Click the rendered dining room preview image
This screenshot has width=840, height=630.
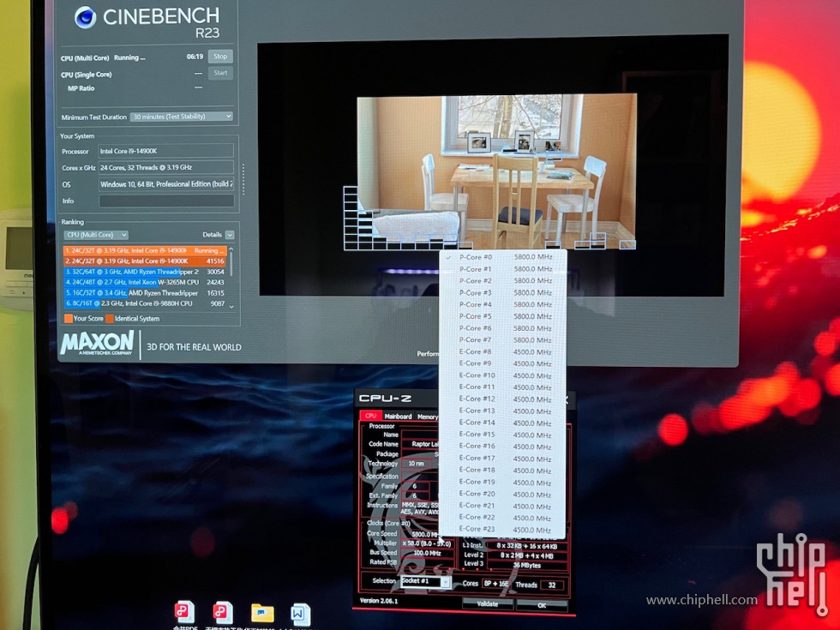coord(496,171)
